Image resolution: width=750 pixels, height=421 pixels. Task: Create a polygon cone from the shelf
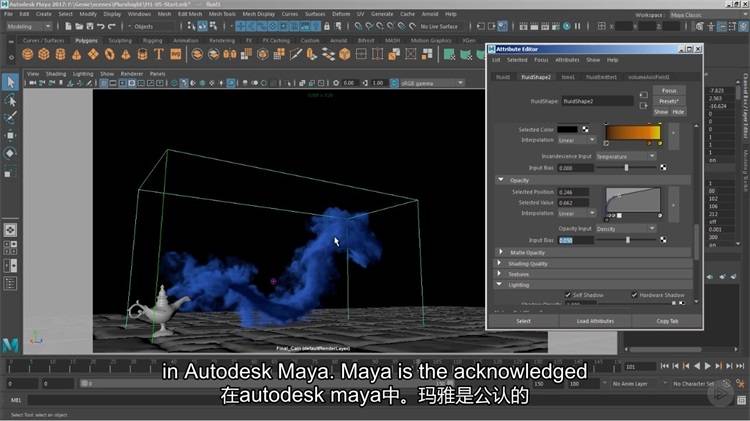click(77, 55)
